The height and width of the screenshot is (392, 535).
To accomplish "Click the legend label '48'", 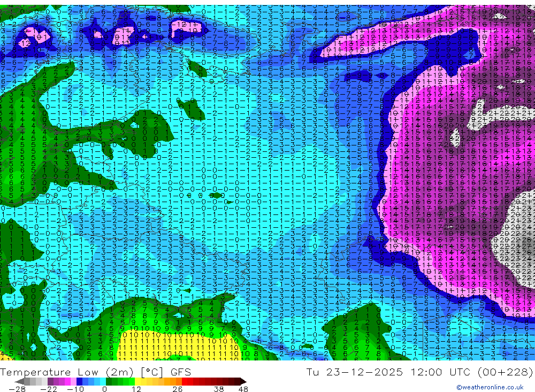I will pos(243,389).
